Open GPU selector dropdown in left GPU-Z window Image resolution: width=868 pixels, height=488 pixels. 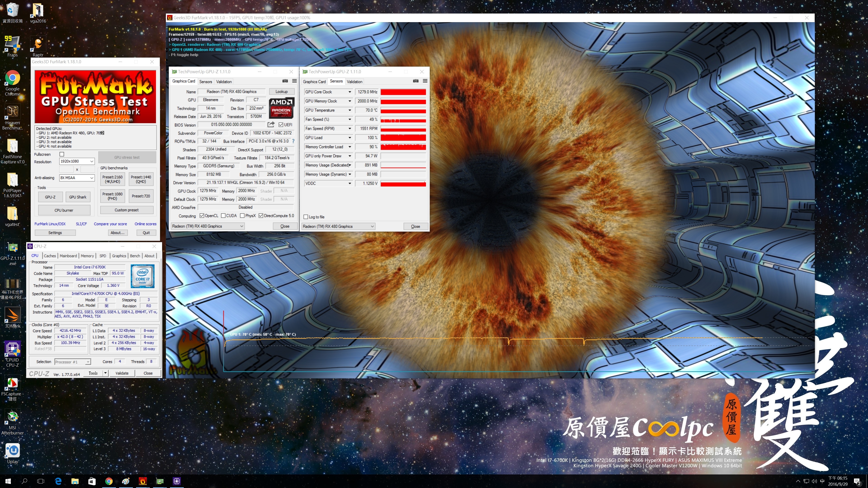click(208, 226)
